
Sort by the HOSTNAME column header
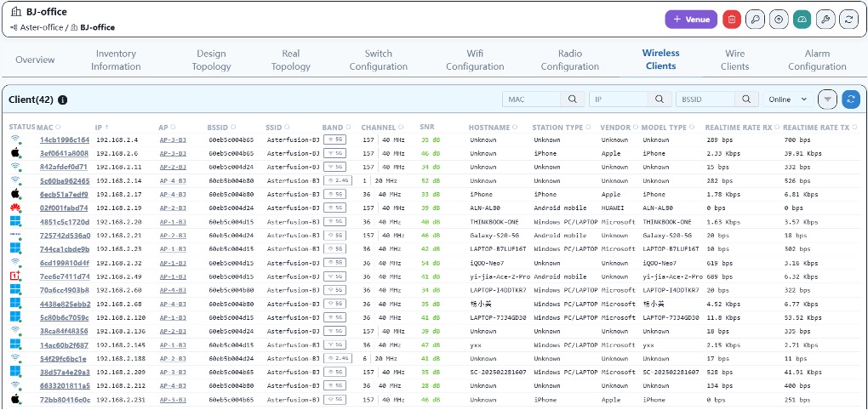point(494,128)
